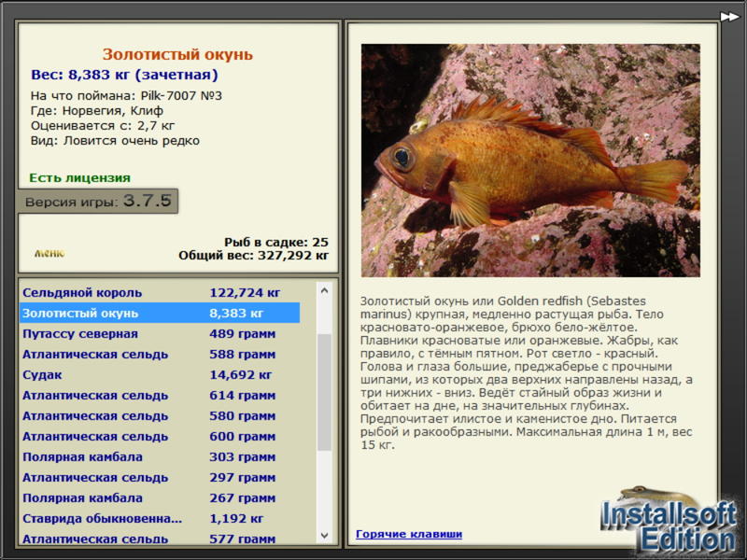Click the fast-forward double arrow icon
This screenshot has height=560, width=747.
(729, 17)
